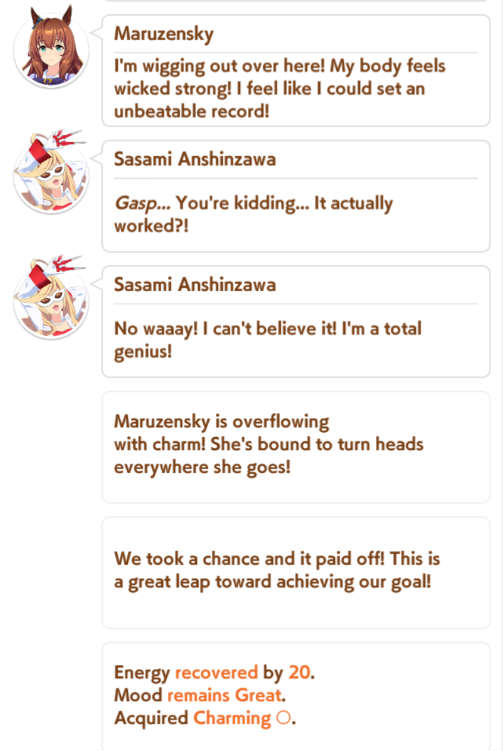The height and width of the screenshot is (751, 503).
Task: Click the orange remains Great text
Action: (225, 695)
